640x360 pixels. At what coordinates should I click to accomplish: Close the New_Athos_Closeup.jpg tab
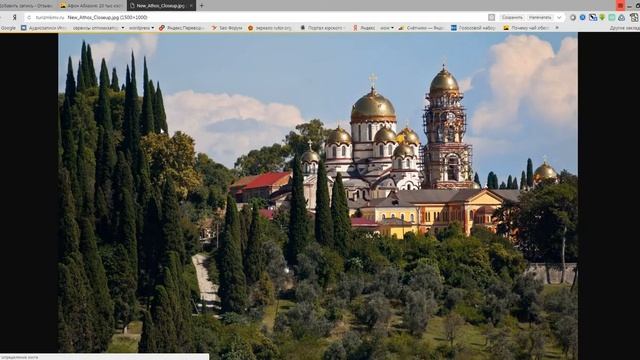click(191, 6)
